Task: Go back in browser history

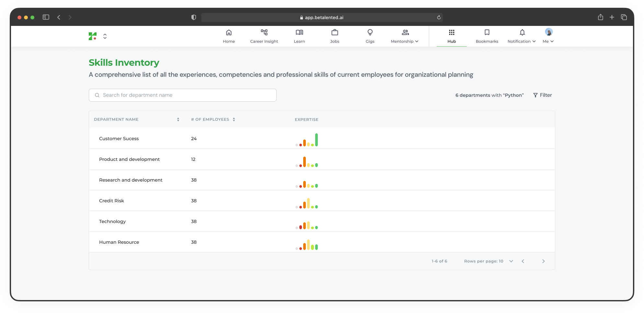Action: coord(59,17)
